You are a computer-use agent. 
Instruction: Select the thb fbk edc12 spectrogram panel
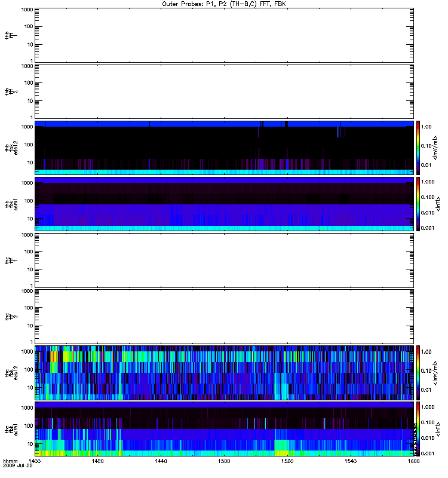pyautogui.click(x=225, y=148)
